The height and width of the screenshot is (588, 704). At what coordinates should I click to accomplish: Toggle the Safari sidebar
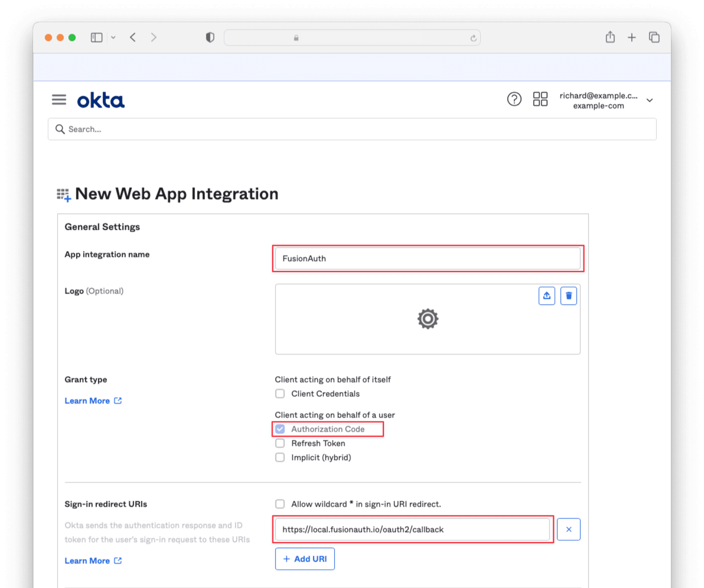pyautogui.click(x=96, y=37)
